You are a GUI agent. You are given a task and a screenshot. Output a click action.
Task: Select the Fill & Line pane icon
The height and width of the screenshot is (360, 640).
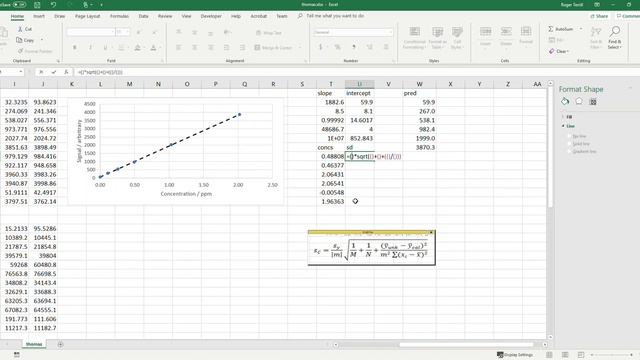[565, 101]
